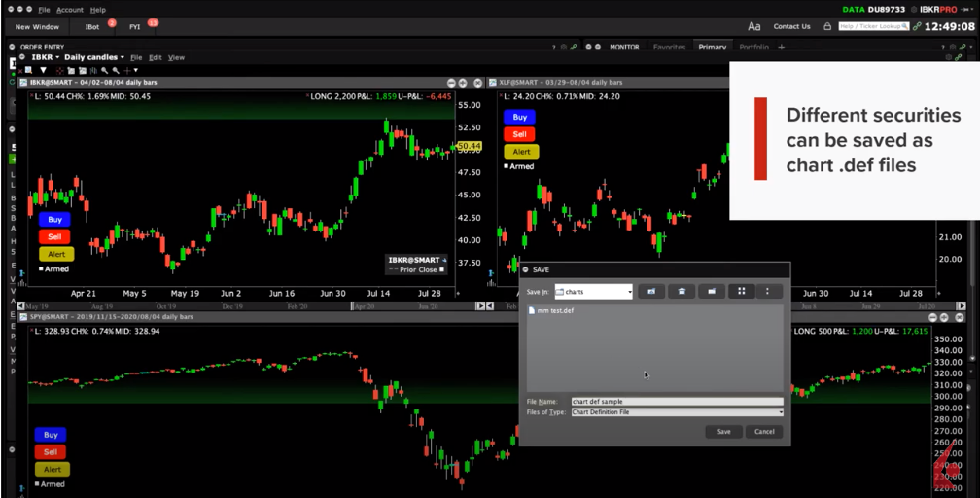The image size is (980, 498).
Task: Switch to the Primary monitor tab
Action: [712, 47]
